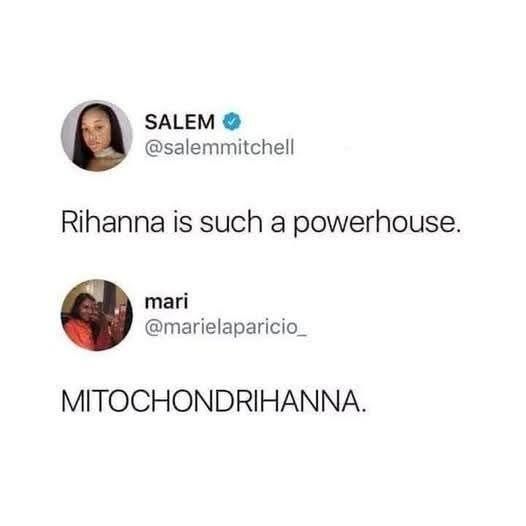This screenshot has width=526, height=526.
Task: Click the word "powerhouse" in the tweet
Action: (x=374, y=224)
